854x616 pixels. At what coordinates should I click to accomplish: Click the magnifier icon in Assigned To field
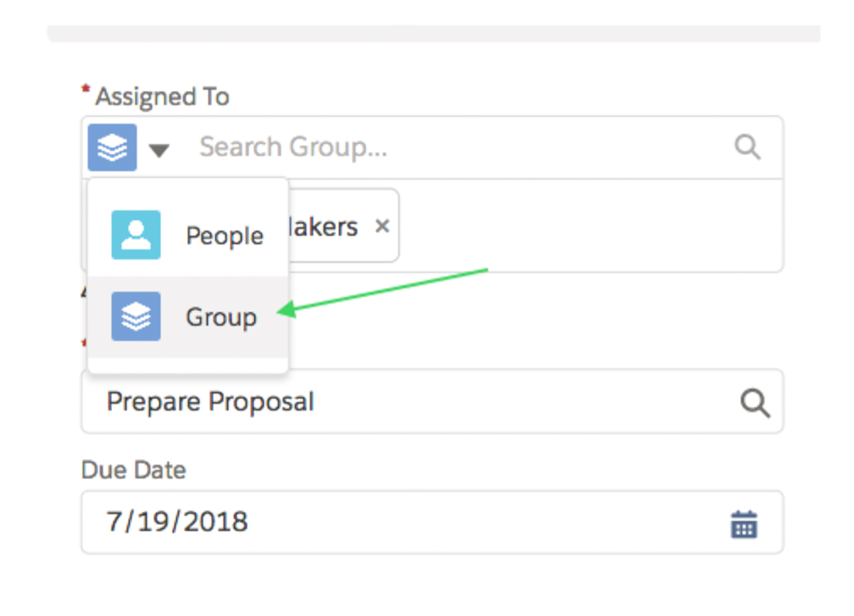(747, 147)
